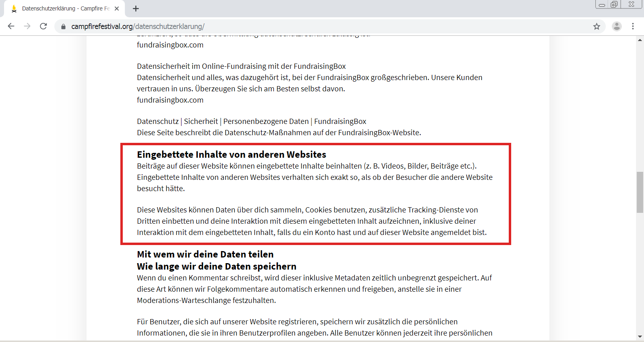The height and width of the screenshot is (342, 644).
Task: Click text 'Moderations-Warteschlange festzuhalten.'
Action: (x=206, y=301)
